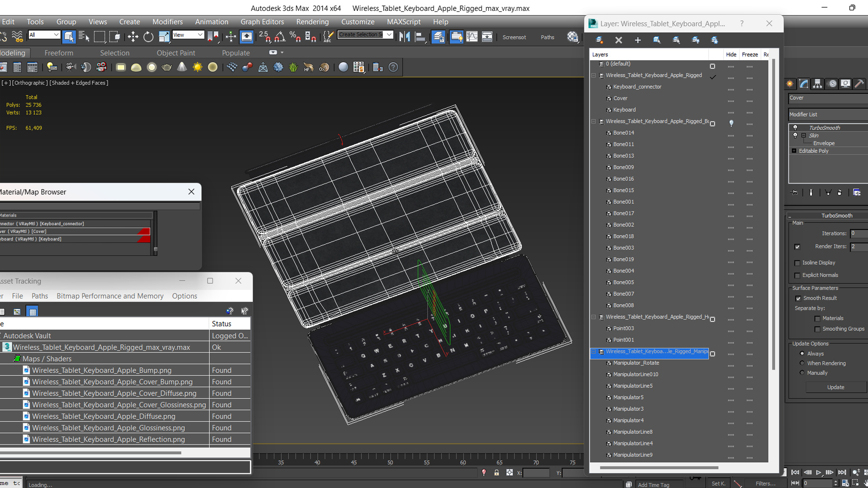Click the Cone primitive icon
Viewport: 868px width, 488px height.
pos(182,67)
